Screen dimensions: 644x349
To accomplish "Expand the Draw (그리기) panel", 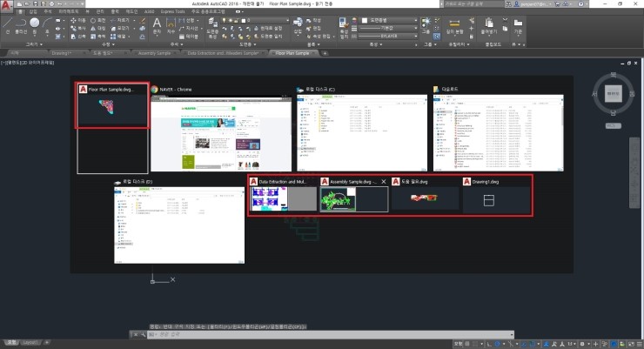I will [34, 44].
